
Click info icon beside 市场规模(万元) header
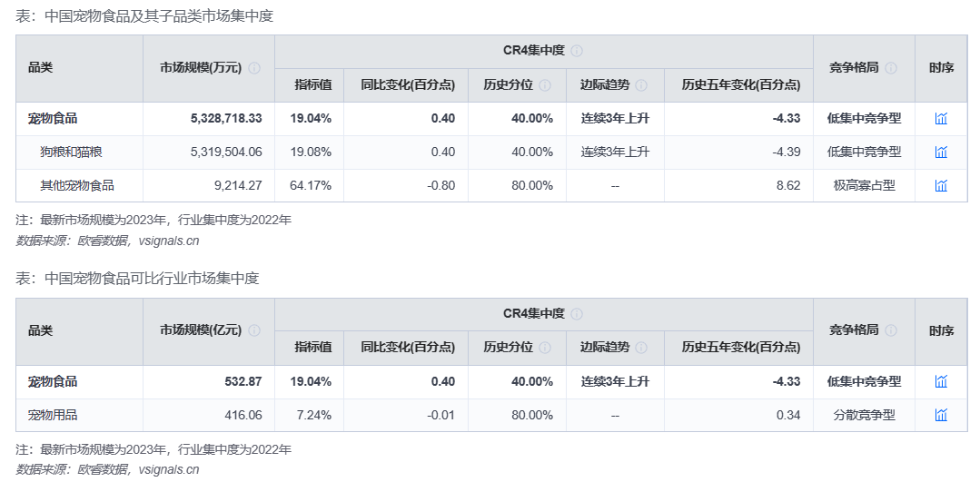(x=254, y=68)
